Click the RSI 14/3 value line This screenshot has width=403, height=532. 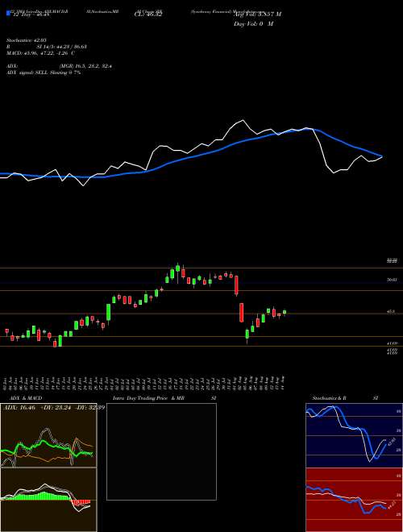(47, 47)
